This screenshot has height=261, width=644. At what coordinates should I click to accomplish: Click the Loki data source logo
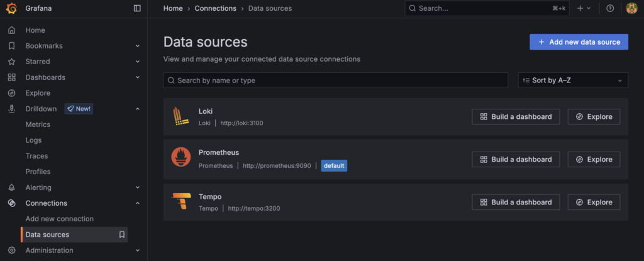click(180, 116)
